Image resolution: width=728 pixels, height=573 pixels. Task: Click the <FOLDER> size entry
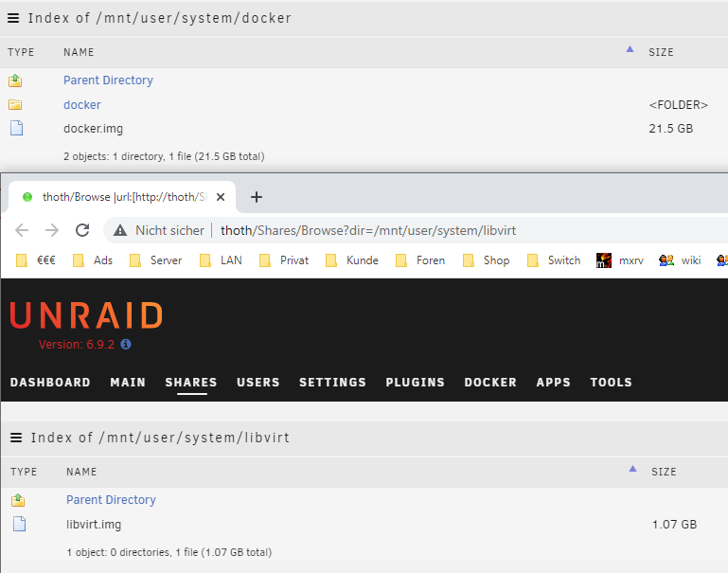point(679,105)
